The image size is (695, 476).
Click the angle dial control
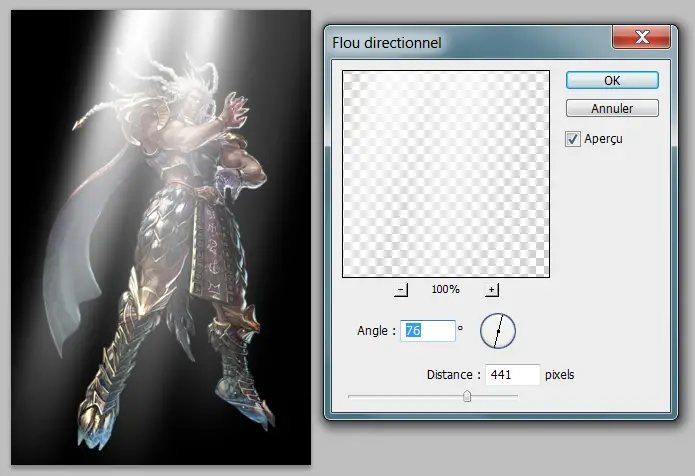498,331
